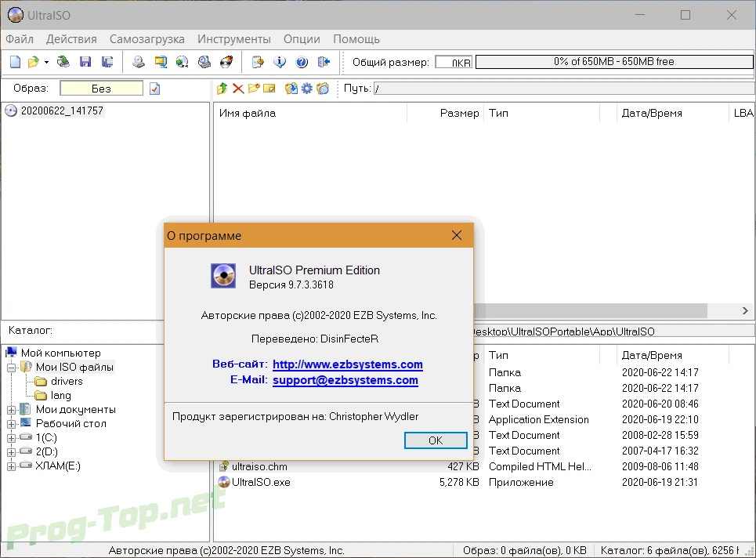Click the Open CD/DVD disc icon
This screenshot has height=558, width=756.
coord(63,62)
